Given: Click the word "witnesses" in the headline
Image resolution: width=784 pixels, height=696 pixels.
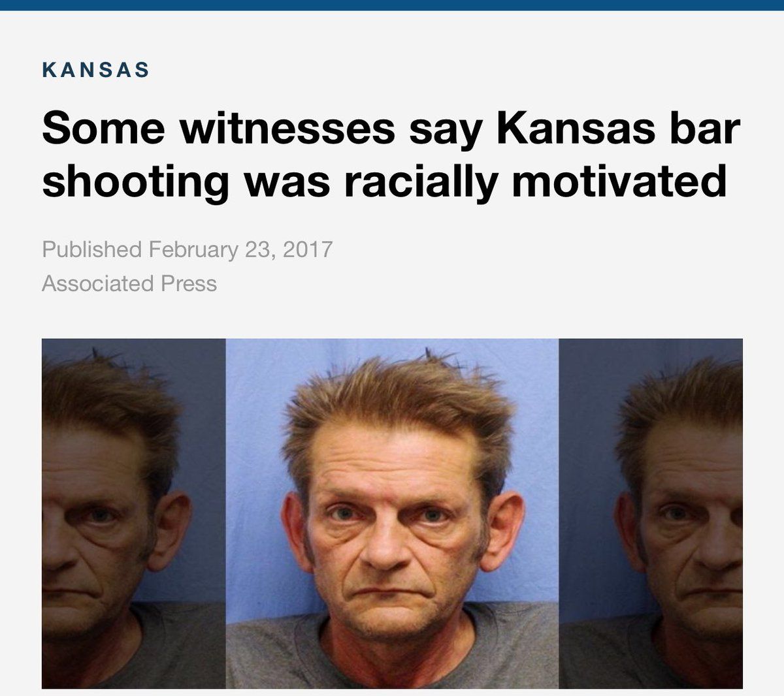Looking at the screenshot, I should pyautogui.click(x=287, y=128).
